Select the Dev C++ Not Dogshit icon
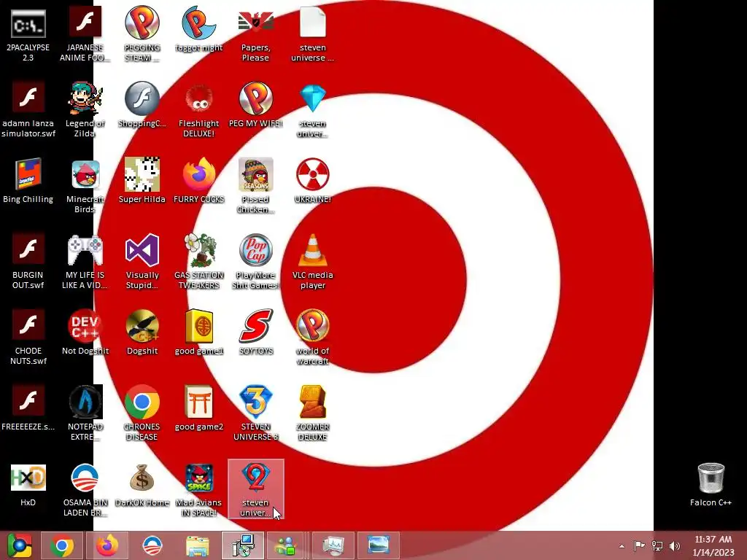The width and height of the screenshot is (747, 560). [85, 332]
